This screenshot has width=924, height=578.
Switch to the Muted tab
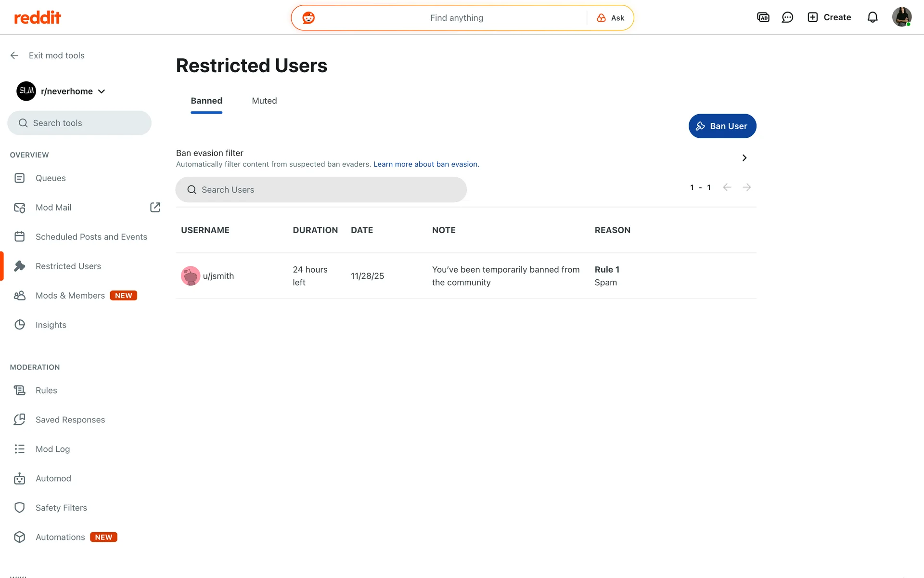tap(264, 101)
